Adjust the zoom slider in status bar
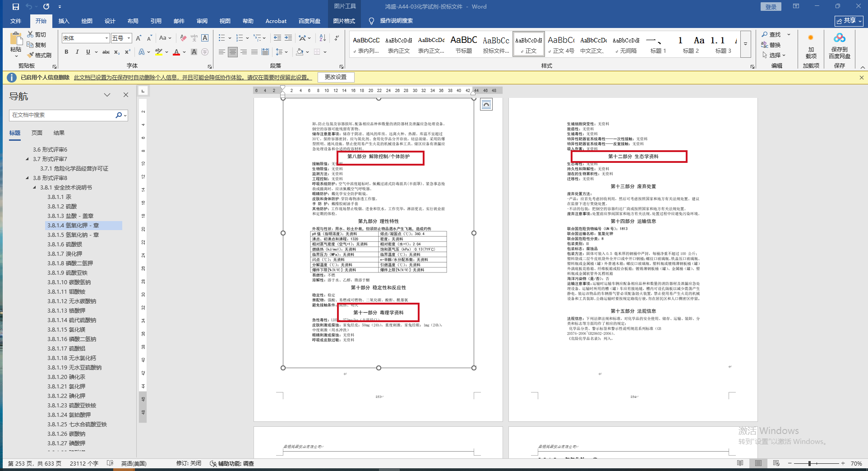868x471 pixels. click(810, 463)
